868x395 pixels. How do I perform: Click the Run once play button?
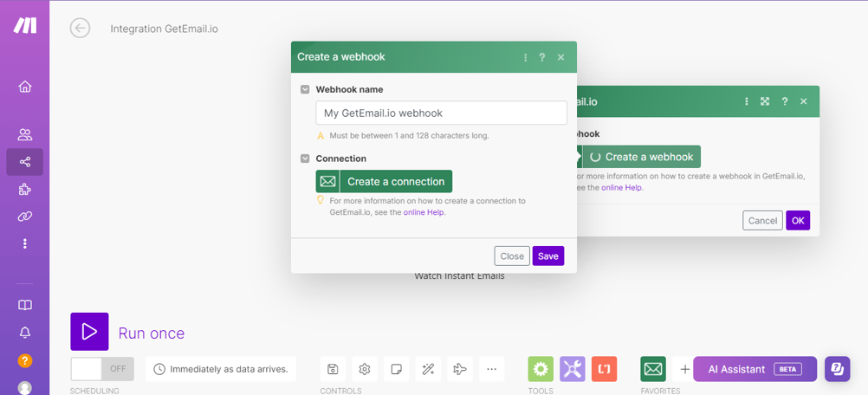[89, 332]
